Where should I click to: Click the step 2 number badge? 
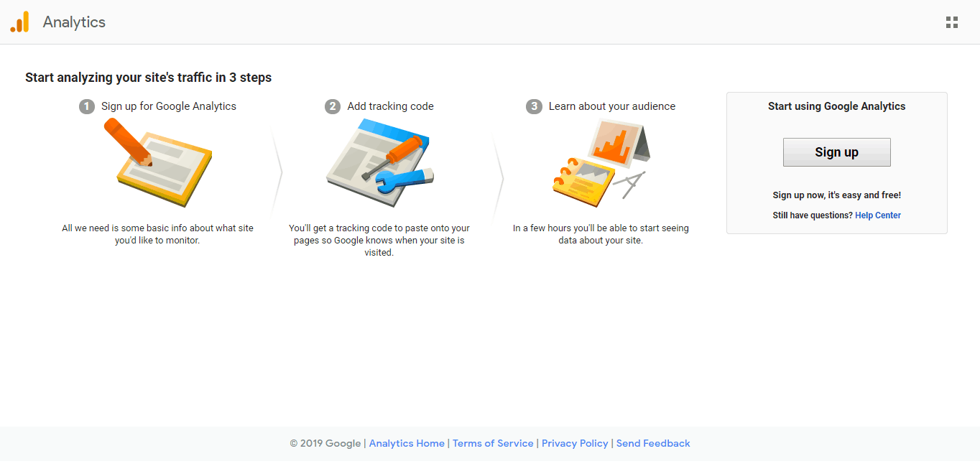point(332,106)
